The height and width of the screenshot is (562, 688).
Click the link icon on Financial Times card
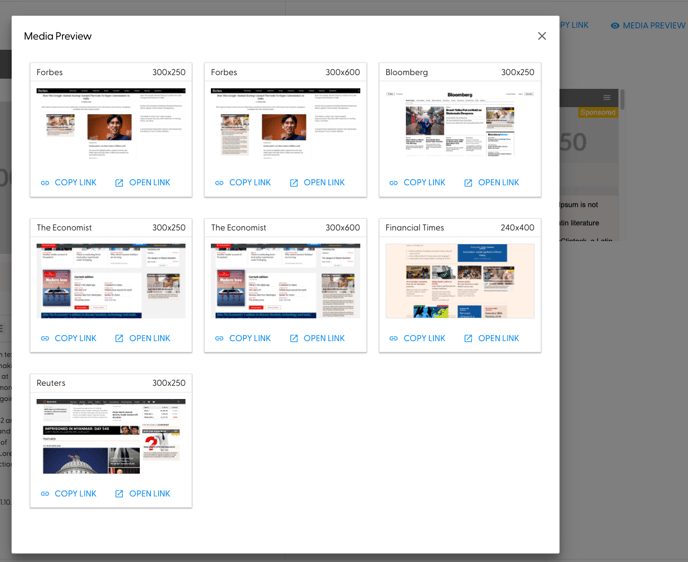393,339
